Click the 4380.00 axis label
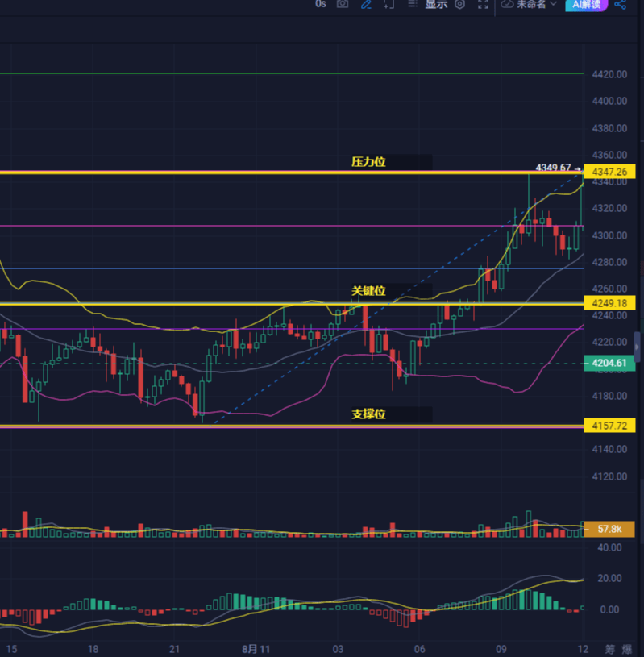This screenshot has width=644, height=657. coord(609,128)
